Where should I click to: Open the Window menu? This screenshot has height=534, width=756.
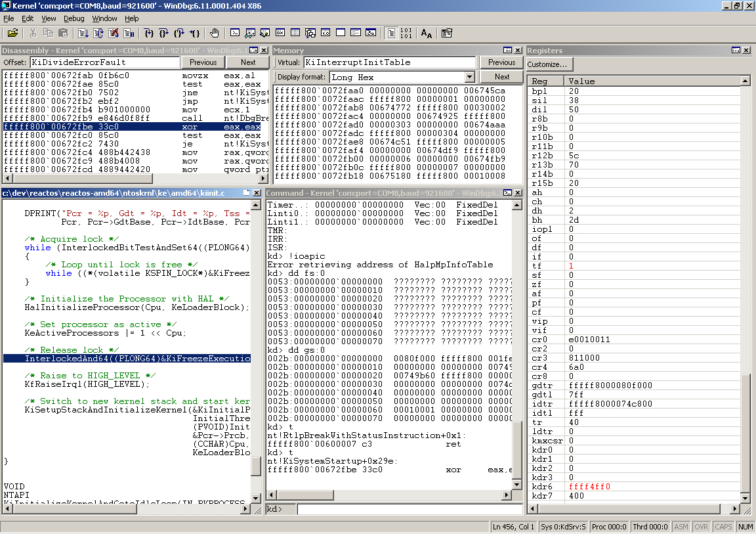point(105,18)
